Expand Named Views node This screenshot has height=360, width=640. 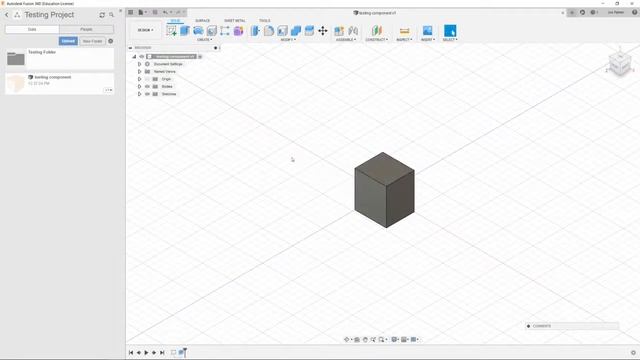point(140,71)
